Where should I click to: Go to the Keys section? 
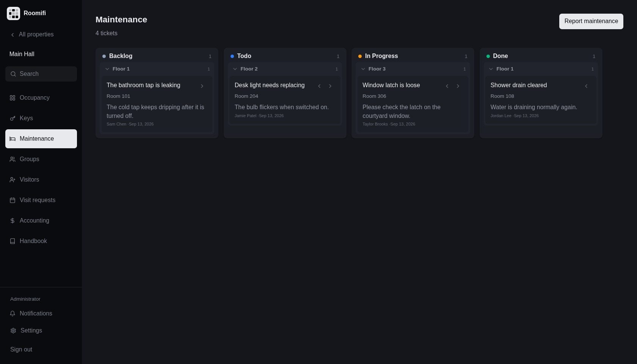click(41, 118)
